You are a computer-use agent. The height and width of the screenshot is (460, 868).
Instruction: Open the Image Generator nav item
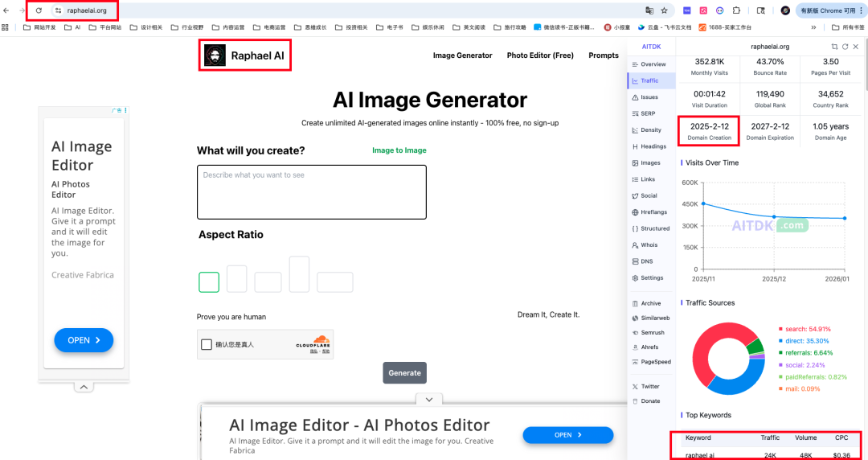pyautogui.click(x=462, y=55)
